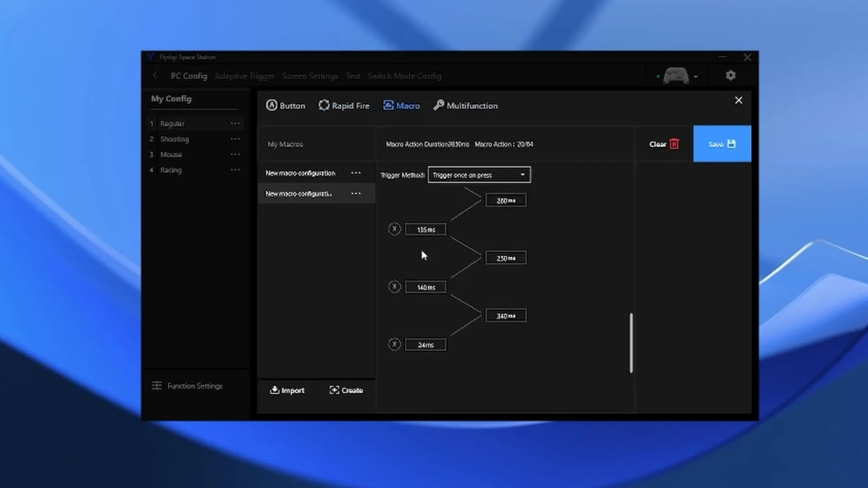Open the Trigger Method dropdown
The width and height of the screenshot is (868, 488).
(479, 175)
